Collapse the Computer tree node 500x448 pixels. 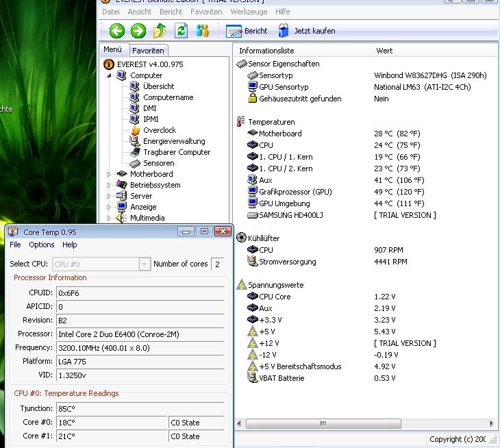[x=109, y=75]
